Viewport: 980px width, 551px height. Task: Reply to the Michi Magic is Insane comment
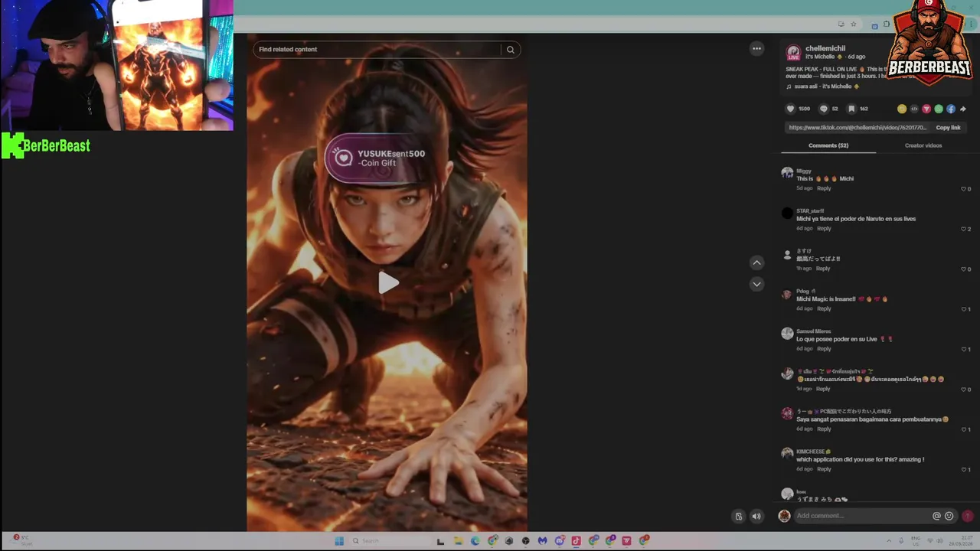[824, 308]
